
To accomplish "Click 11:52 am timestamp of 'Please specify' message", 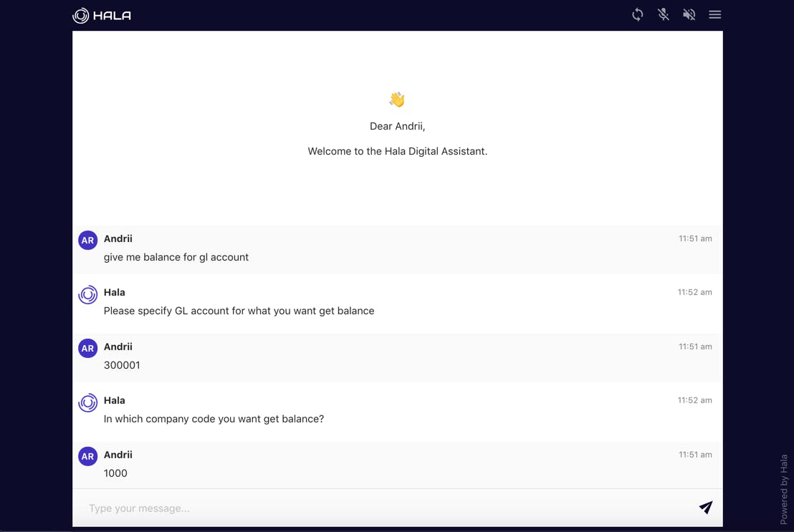I will pyautogui.click(x=695, y=292).
